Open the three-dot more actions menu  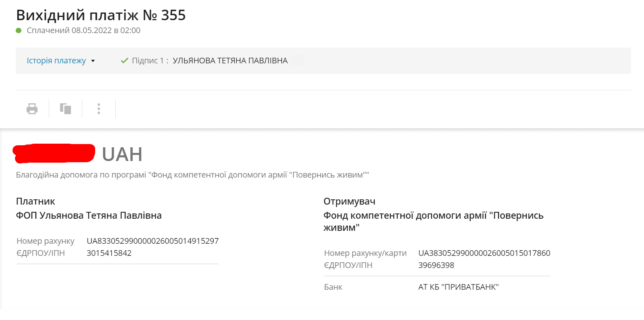tap(99, 109)
